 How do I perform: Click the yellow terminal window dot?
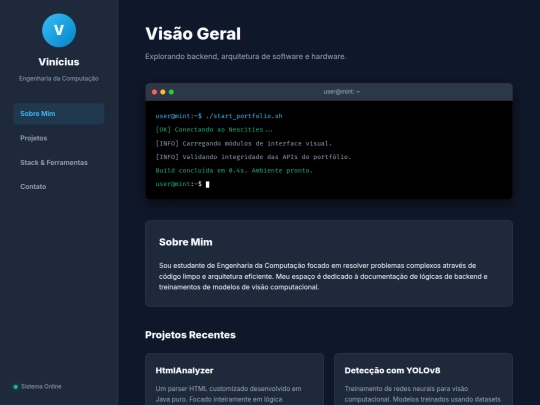163,92
